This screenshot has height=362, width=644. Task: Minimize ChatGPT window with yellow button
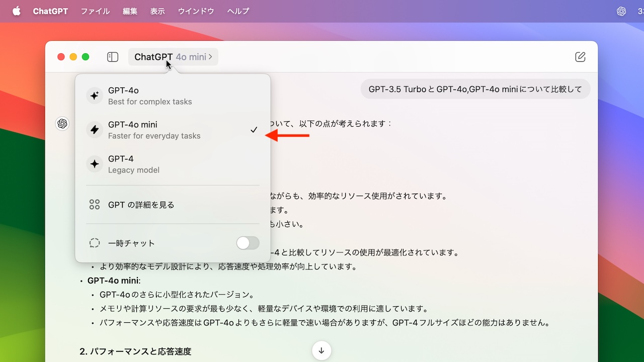[73, 57]
